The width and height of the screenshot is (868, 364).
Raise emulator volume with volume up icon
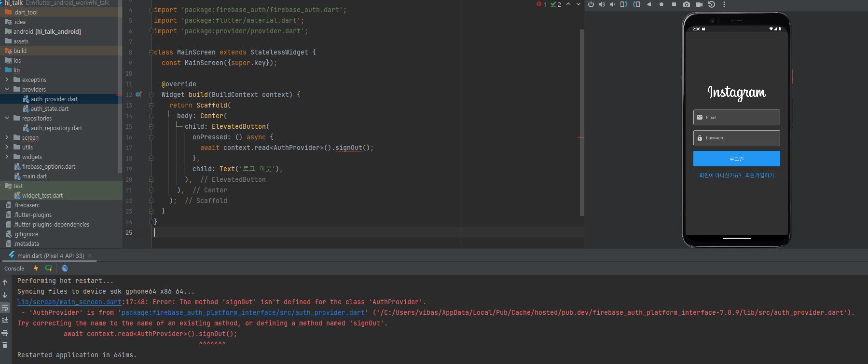pyautogui.click(x=602, y=4)
